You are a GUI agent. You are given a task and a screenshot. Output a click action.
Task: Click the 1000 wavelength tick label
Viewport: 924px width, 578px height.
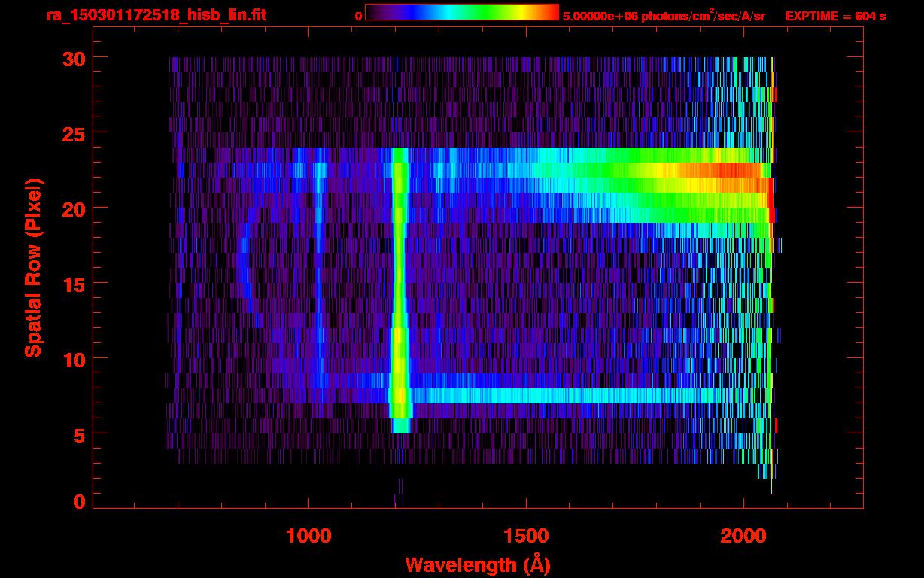point(309,536)
